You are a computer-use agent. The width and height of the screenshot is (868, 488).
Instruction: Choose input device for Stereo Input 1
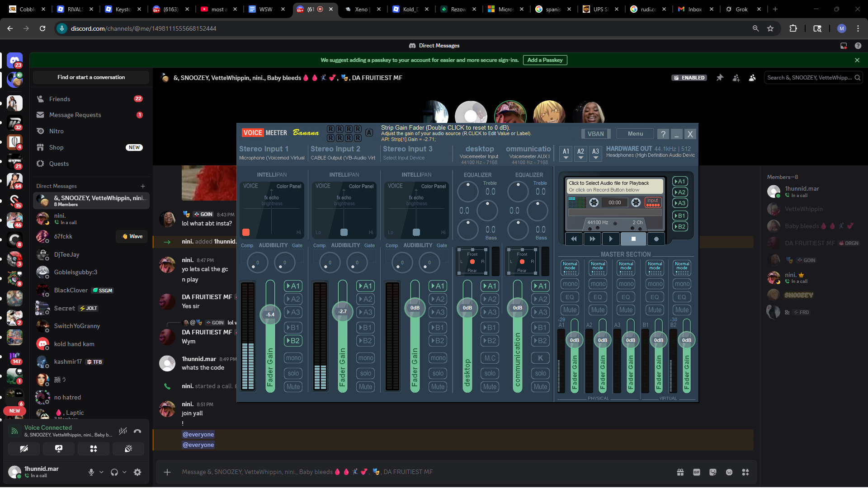coord(272,158)
